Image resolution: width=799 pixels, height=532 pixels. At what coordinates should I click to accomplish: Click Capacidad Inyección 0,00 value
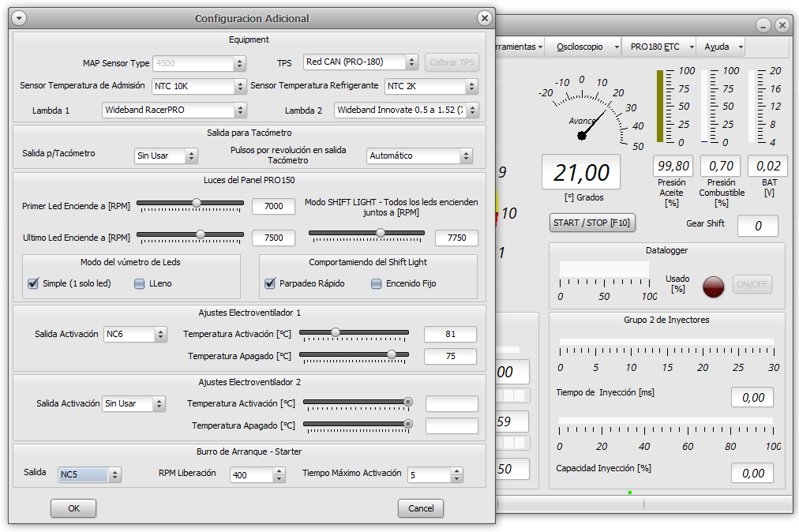pos(752,473)
